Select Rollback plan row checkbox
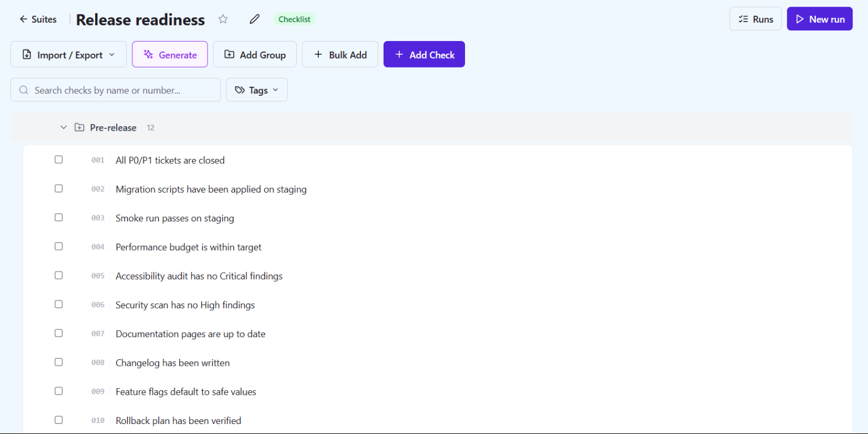 (x=59, y=420)
